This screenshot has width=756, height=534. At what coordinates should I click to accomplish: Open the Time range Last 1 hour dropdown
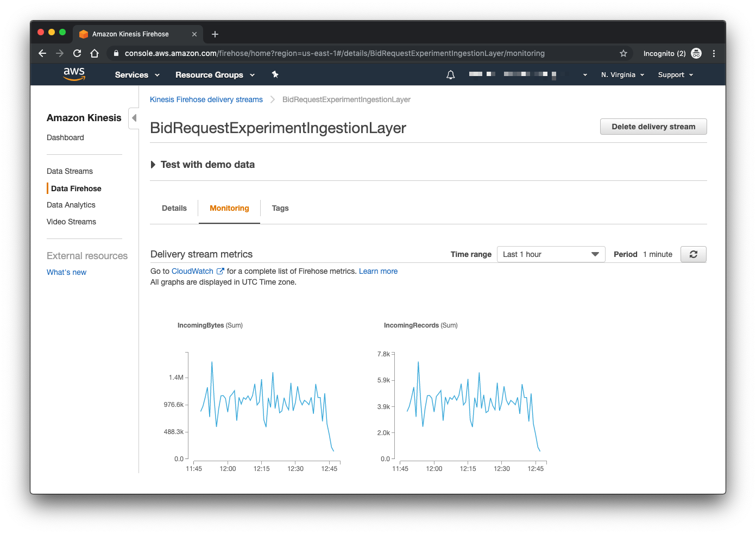[551, 254]
